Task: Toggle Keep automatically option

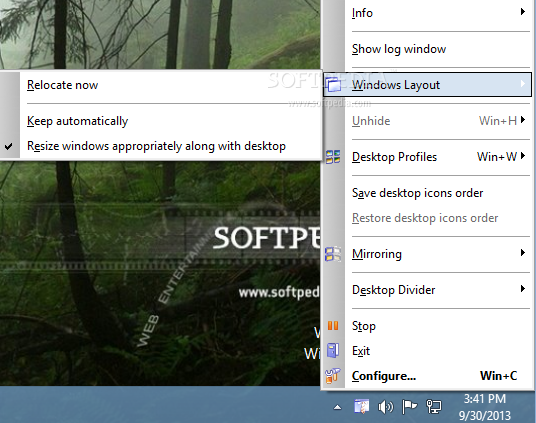Action: (161, 121)
